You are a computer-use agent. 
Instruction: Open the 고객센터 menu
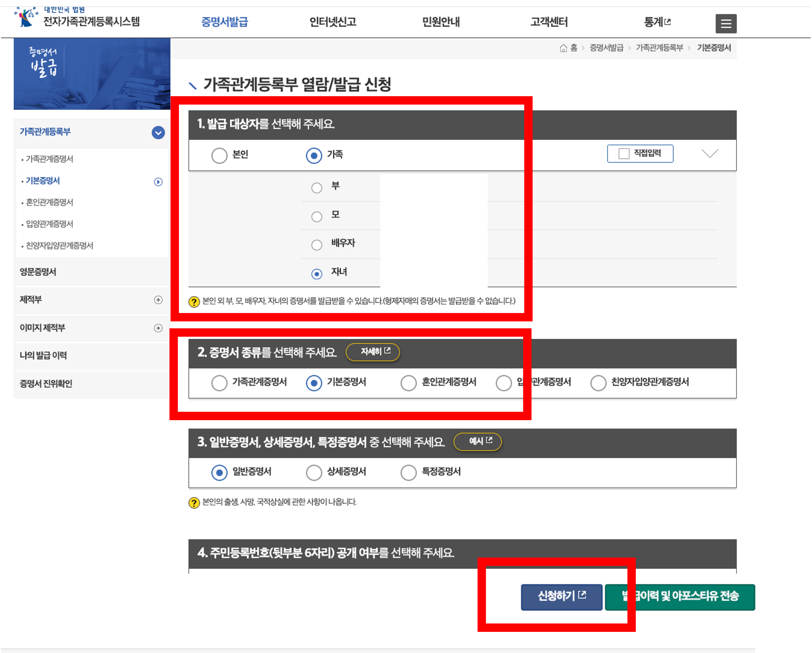click(549, 22)
